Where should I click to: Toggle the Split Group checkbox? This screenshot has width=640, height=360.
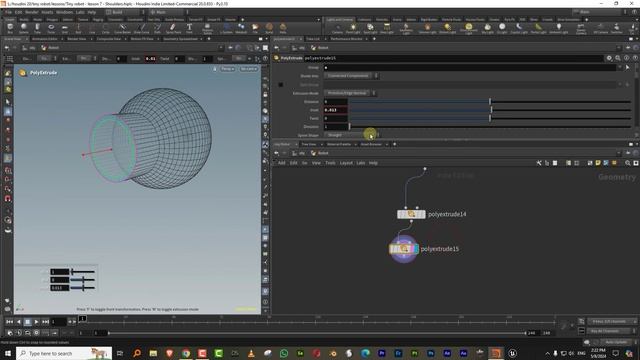click(281, 84)
